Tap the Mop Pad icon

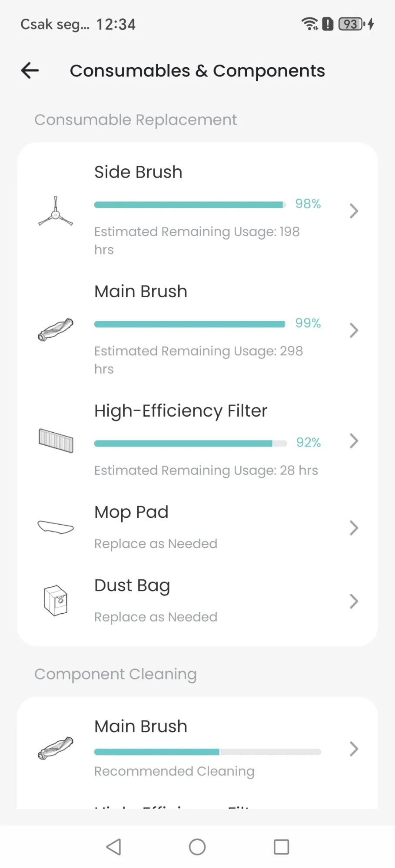56,527
